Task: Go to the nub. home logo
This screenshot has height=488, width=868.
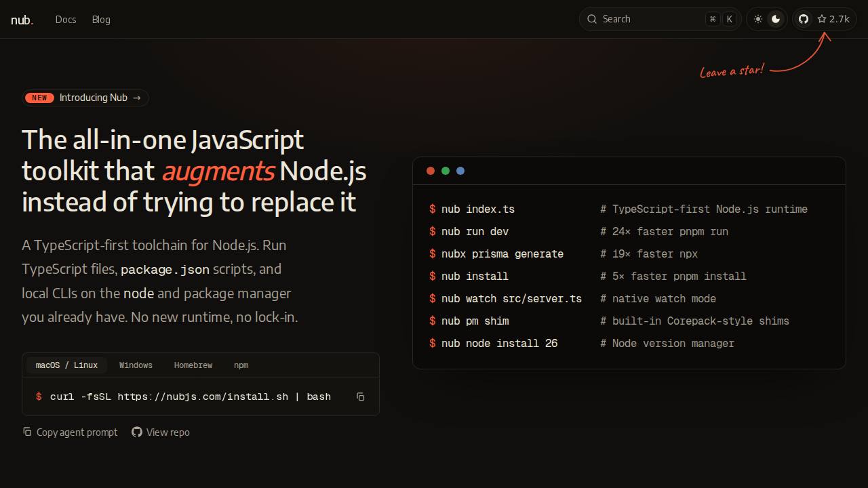Action: (22, 20)
